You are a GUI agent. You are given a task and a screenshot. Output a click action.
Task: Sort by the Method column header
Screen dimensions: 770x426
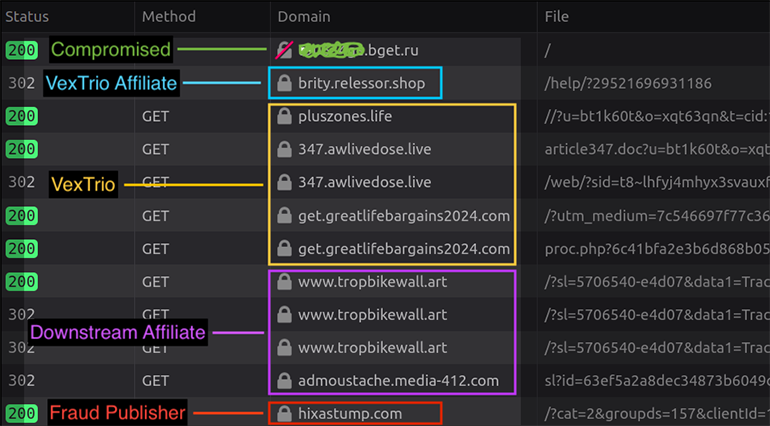click(x=169, y=17)
